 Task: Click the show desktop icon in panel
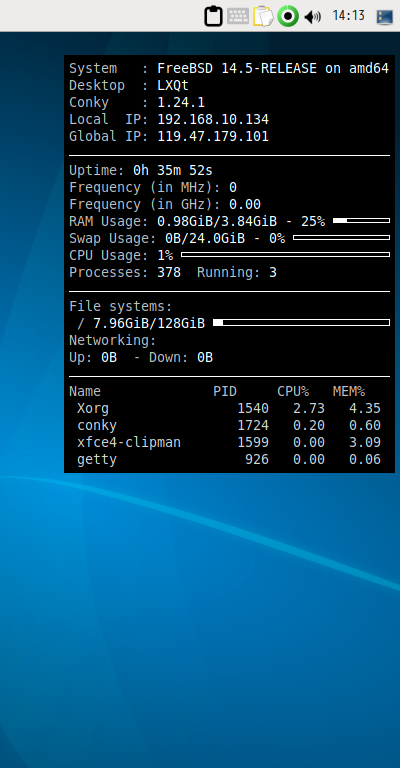coord(385,17)
